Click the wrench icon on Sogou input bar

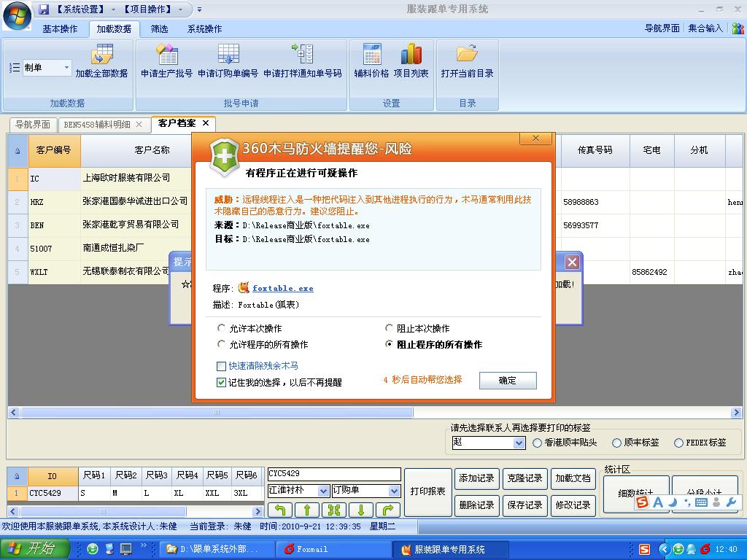731,502
